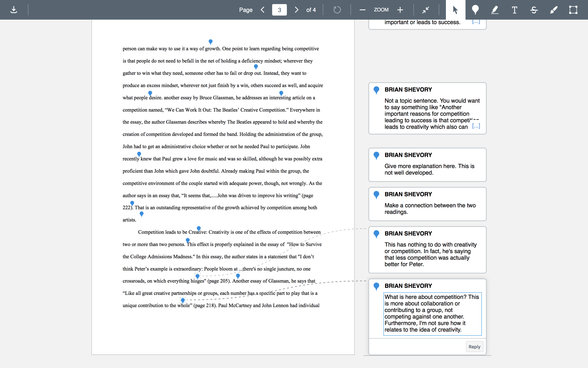The height and width of the screenshot is (368, 588).
Task: Click the comment pin above the word "desire"
Action: click(150, 93)
